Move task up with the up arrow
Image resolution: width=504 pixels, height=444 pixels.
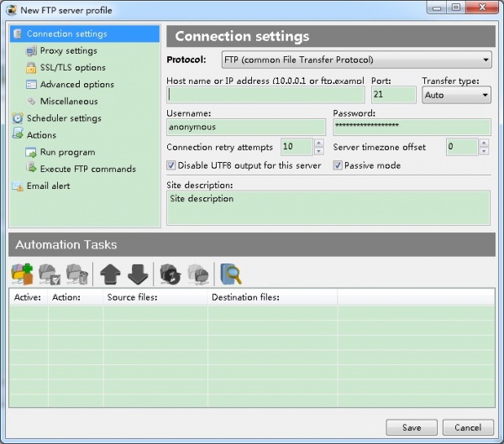coord(111,274)
